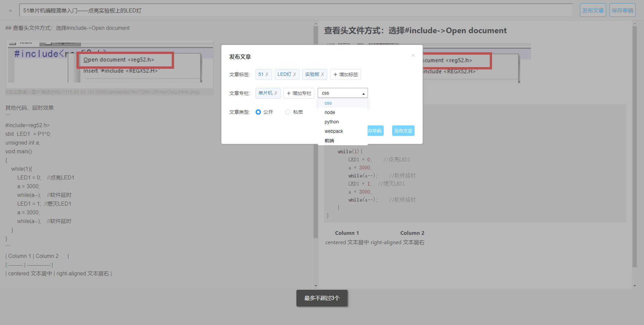Click 'void main()' line in editor
The width and height of the screenshot is (644, 325).
[x=19, y=151]
